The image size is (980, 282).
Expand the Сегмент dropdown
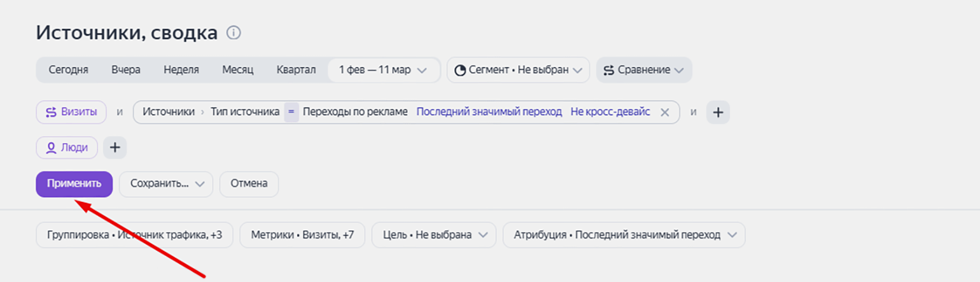(518, 70)
